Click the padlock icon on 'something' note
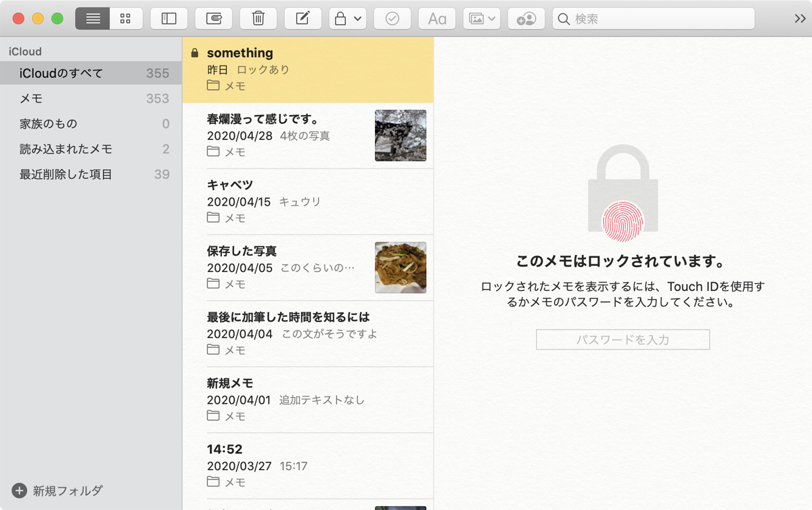 point(195,53)
